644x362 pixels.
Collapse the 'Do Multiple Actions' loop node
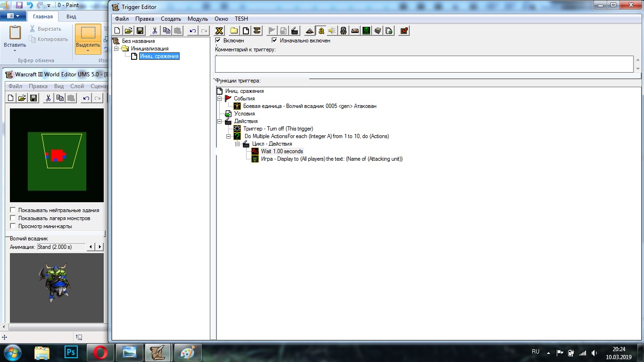(x=228, y=136)
